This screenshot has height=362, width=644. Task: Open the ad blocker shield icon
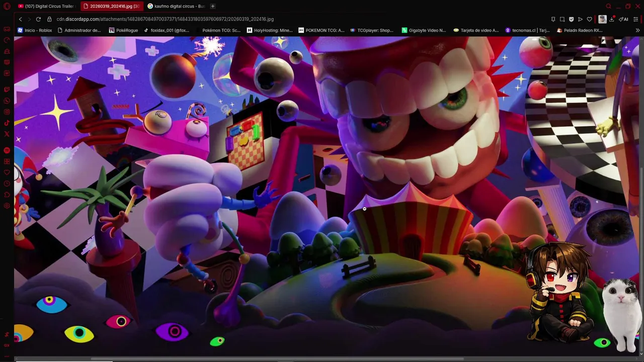pyautogui.click(x=571, y=19)
